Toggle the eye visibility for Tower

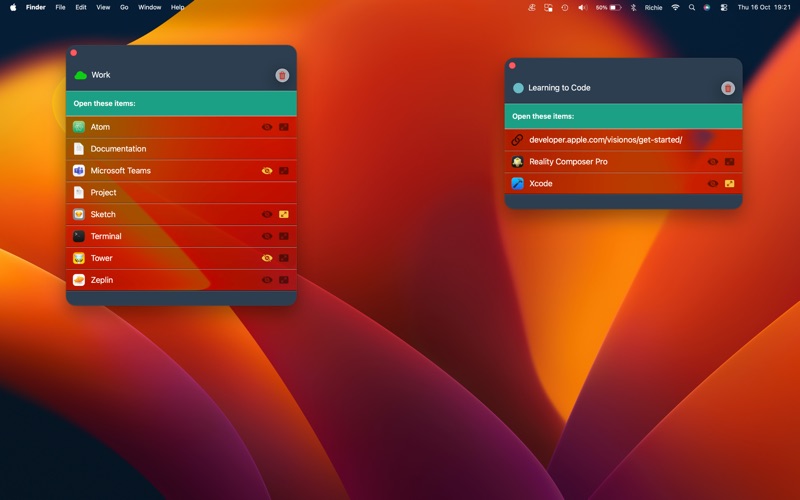point(267,258)
